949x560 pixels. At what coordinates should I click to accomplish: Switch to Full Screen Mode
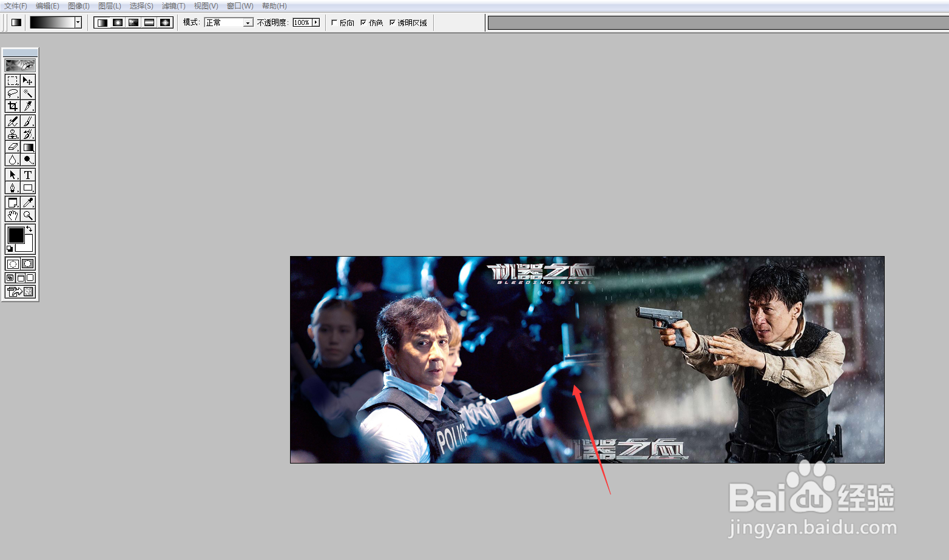(30, 278)
